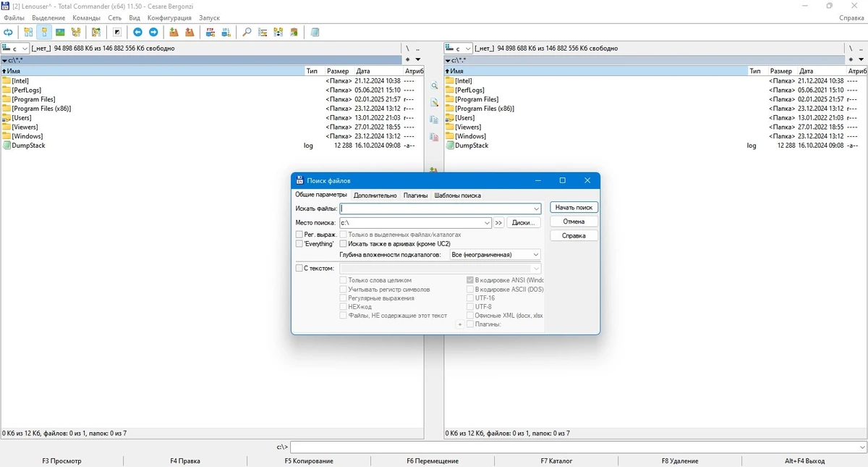
Task: Expand command line history dropdown
Action: click(861, 447)
